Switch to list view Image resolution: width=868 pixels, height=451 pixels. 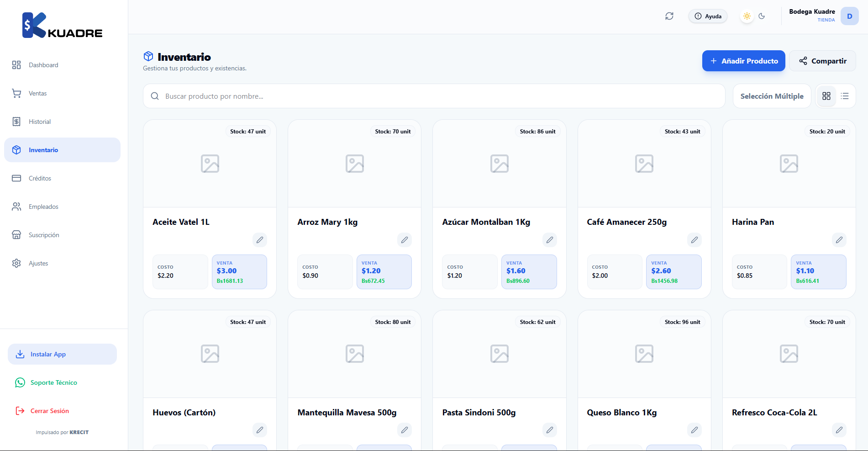(845, 96)
